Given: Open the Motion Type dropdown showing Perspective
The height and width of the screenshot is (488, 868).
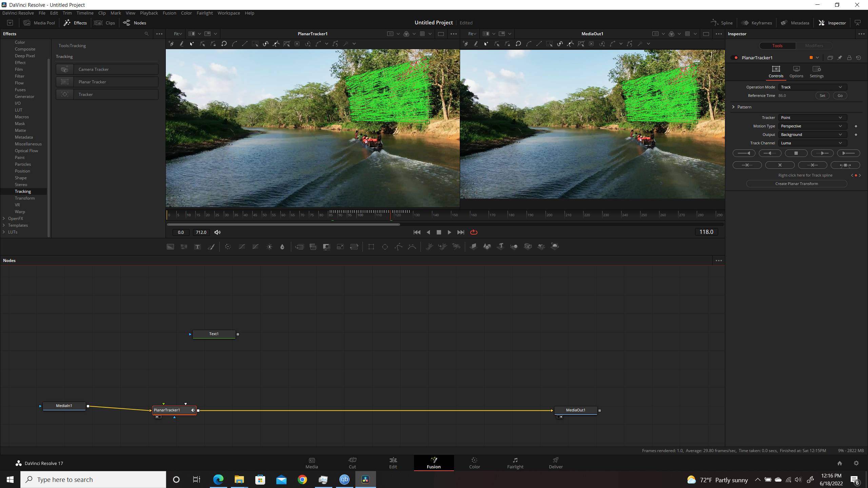Looking at the screenshot, I should pyautogui.click(x=812, y=126).
